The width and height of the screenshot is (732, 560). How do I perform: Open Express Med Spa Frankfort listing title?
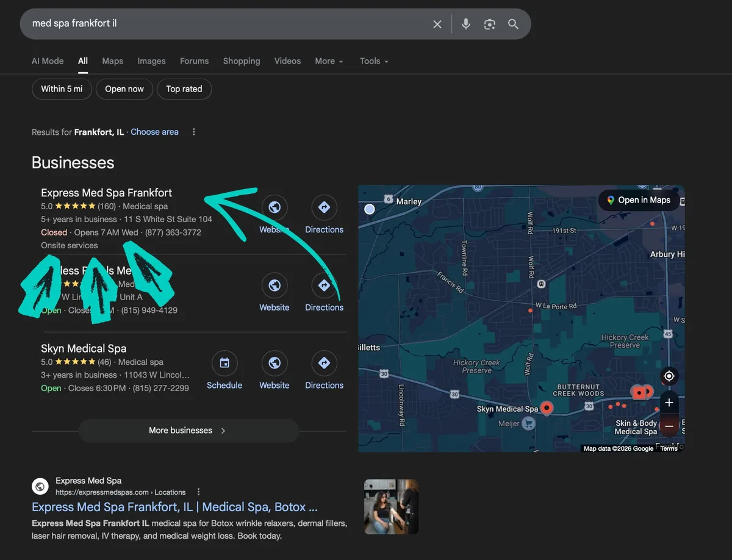tap(107, 193)
